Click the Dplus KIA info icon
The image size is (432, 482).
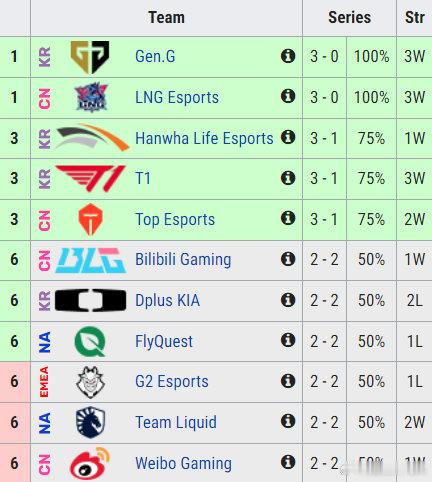[288, 300]
